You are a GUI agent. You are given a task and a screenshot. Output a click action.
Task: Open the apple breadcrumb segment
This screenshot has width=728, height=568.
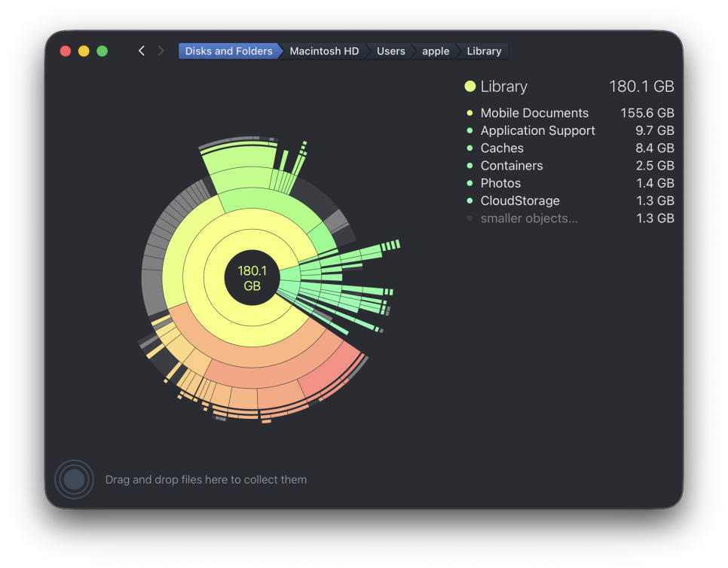pyautogui.click(x=436, y=51)
